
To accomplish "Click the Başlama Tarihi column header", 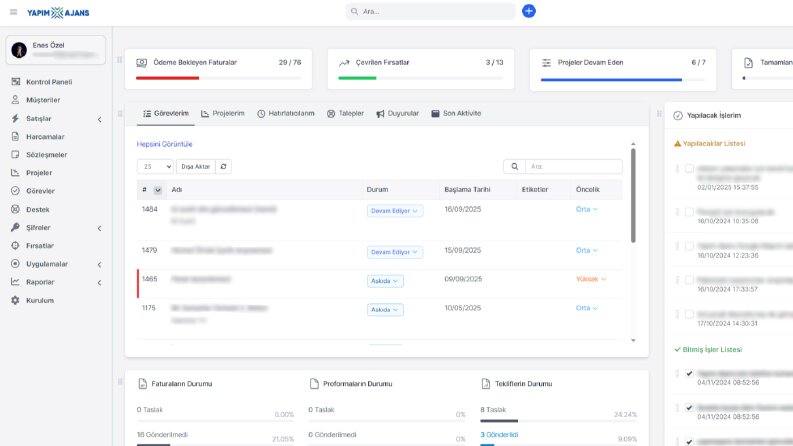I will 467,190.
